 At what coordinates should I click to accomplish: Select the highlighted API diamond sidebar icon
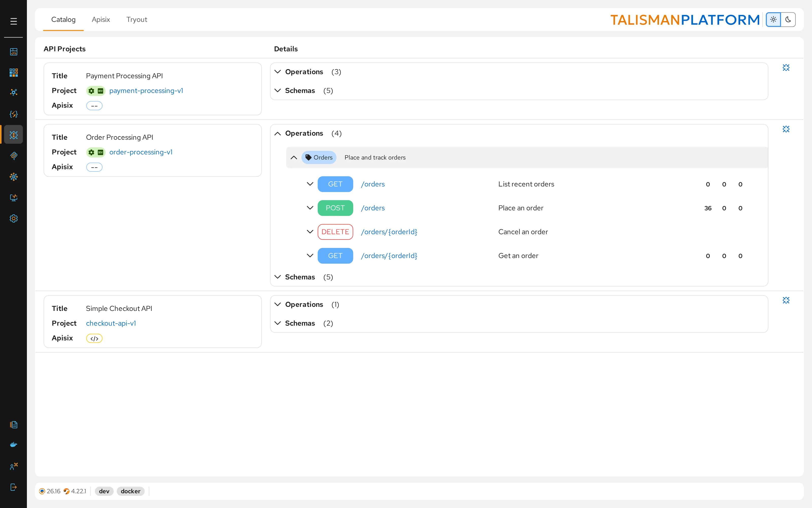13,135
